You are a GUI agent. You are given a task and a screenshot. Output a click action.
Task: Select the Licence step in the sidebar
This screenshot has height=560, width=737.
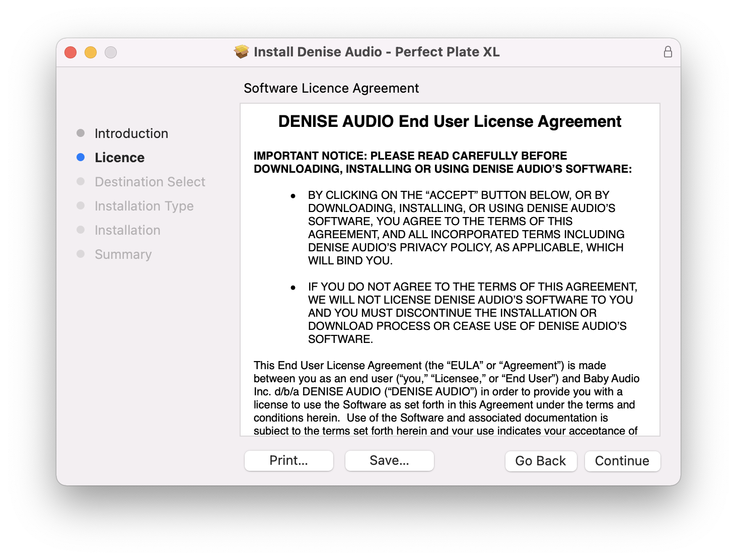coord(119,158)
